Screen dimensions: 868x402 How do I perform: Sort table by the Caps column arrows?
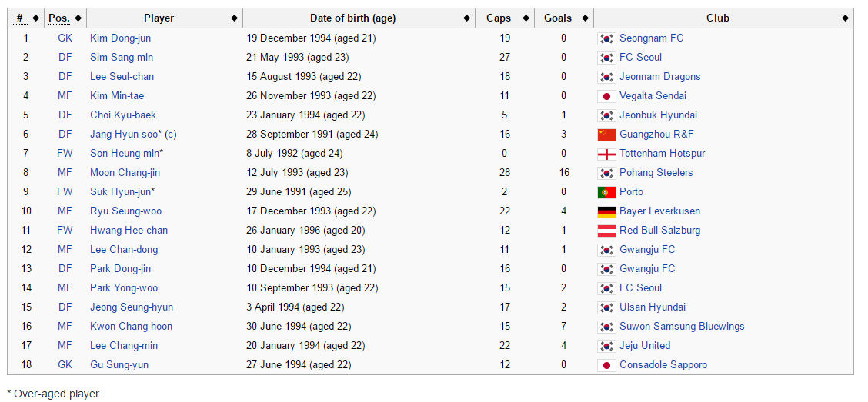(524, 18)
